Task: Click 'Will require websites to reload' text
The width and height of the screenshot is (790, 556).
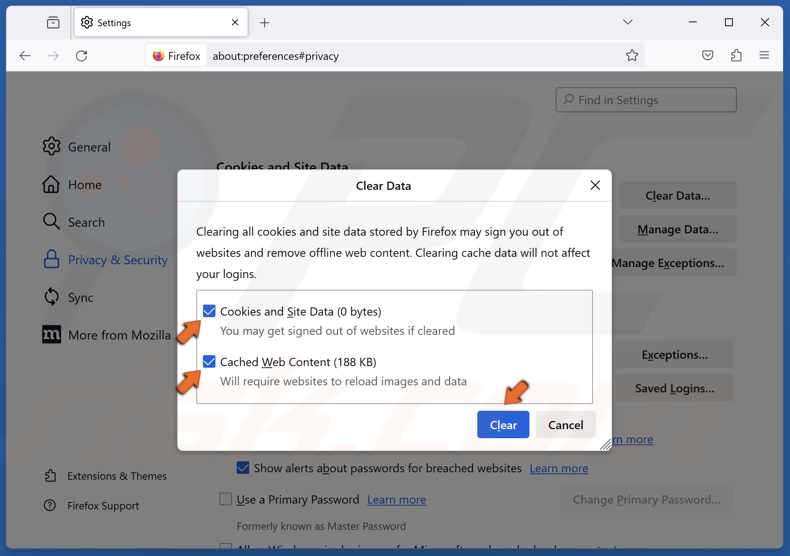Action: tap(343, 381)
